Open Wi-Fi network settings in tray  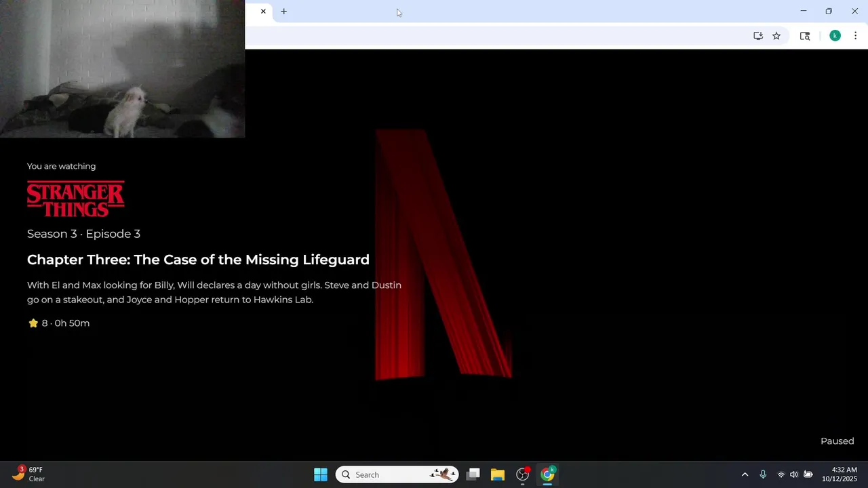point(781,474)
